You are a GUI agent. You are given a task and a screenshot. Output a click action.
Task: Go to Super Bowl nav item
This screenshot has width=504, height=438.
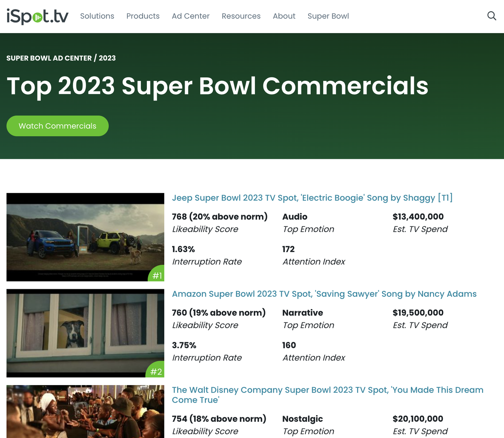328,16
